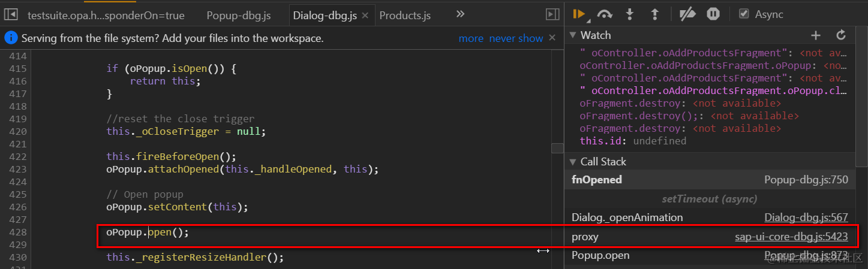868x269 pixels.
Task: Step into the next function call
Action: tap(630, 14)
